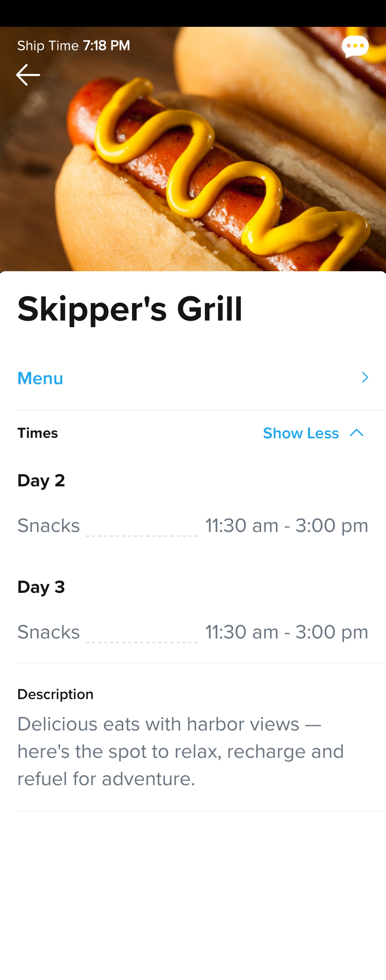Tap Day 2 snack hours 11:30 am - 3:00 pm
The width and height of the screenshot is (386, 980).
[287, 526]
